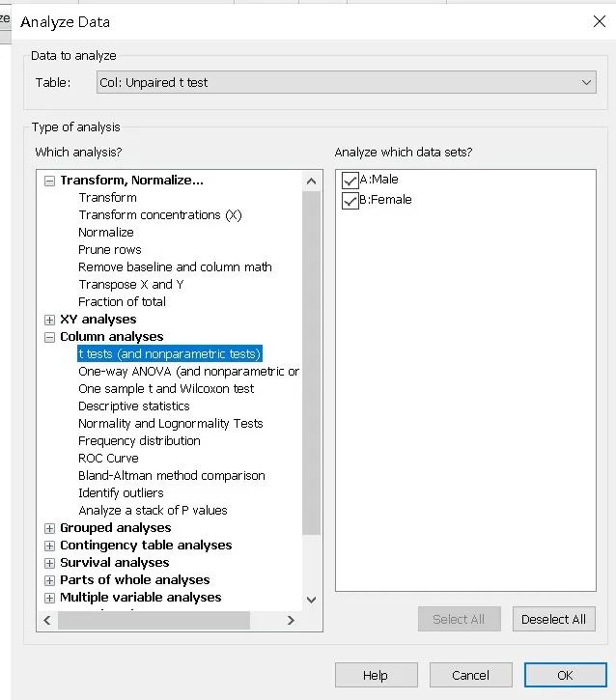Screen dimensions: 616x700
Task: Expand Contingency table analyses group
Action: click(49, 546)
